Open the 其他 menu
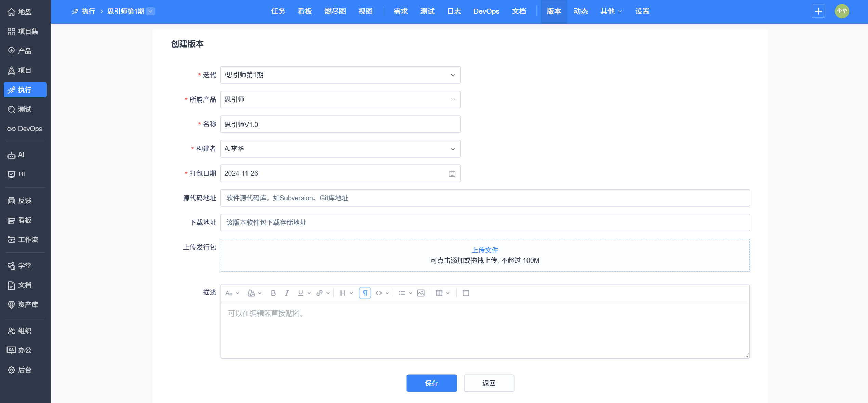Screen dimensions: 868x403 pos(611,11)
